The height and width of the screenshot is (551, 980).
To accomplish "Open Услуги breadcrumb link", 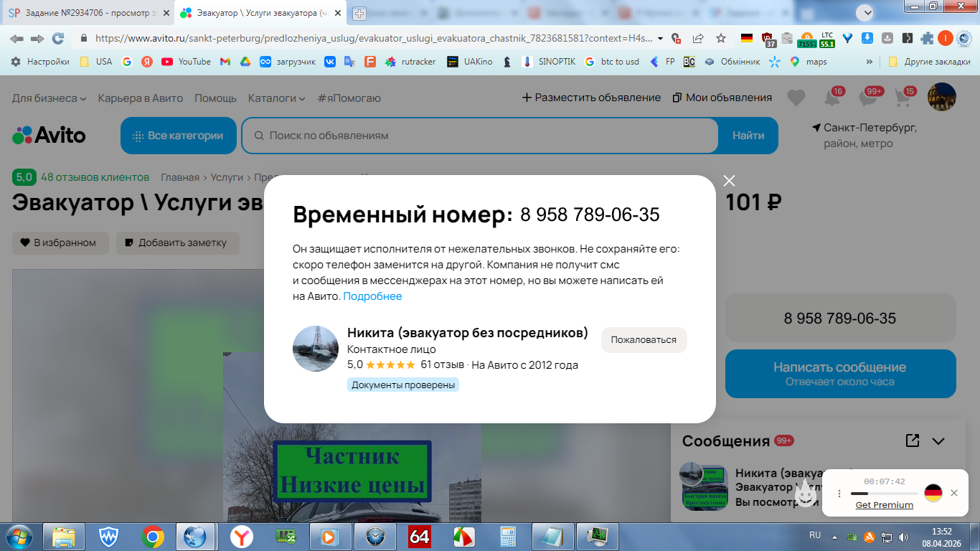I will (227, 177).
